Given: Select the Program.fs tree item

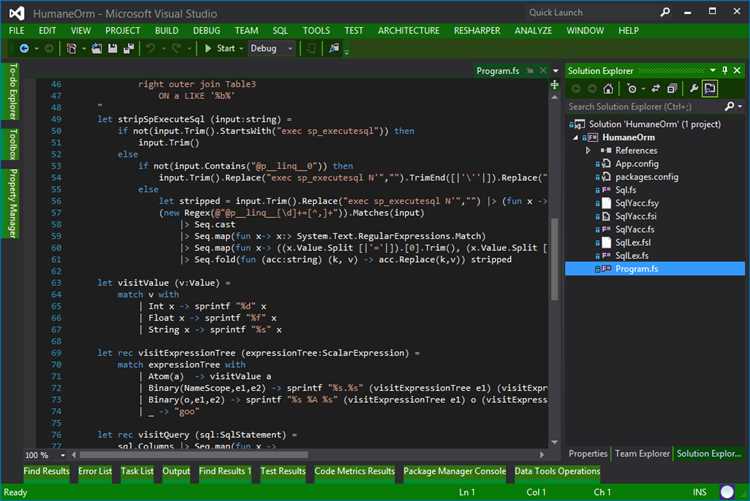Looking at the screenshot, I should pyautogui.click(x=655, y=269).
